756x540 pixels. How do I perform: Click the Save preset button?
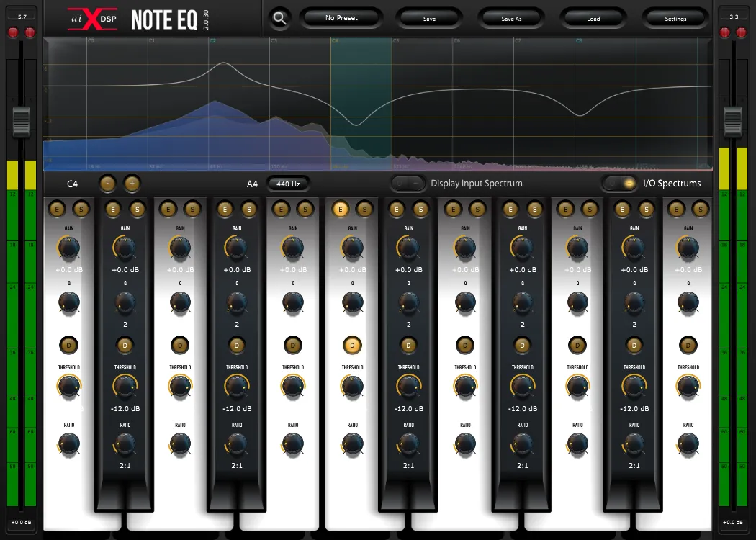[x=429, y=19]
